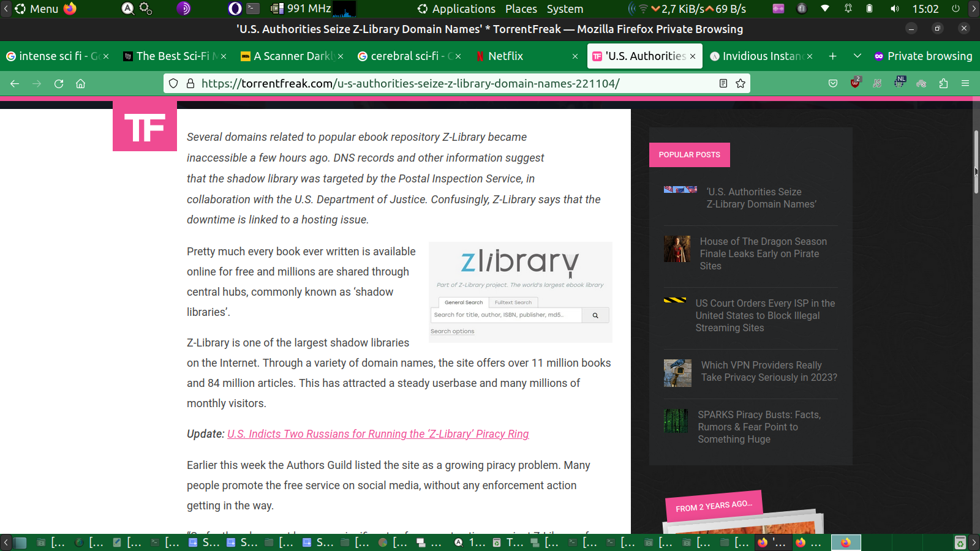Click the Z-Library search magnifier icon

595,315
